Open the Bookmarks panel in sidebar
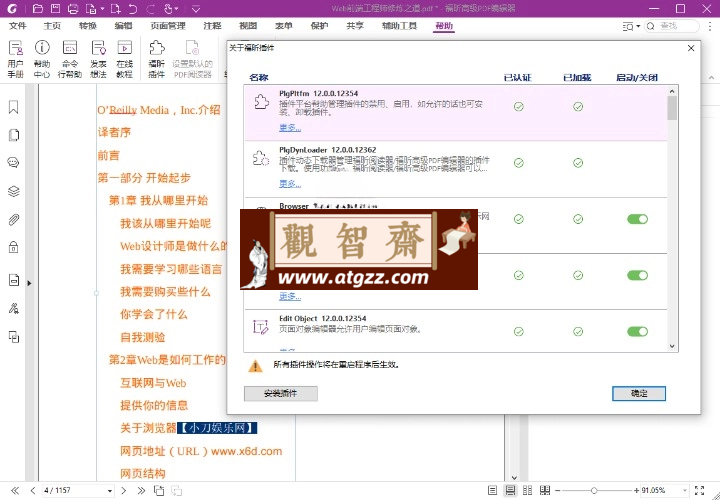 coord(14,107)
